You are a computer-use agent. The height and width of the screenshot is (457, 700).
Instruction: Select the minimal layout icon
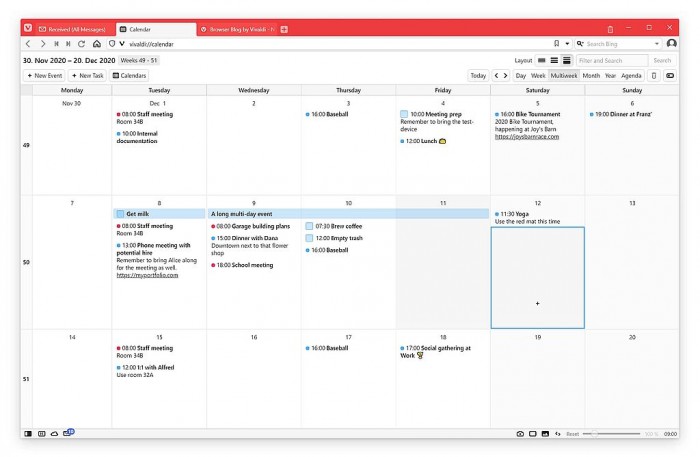[542, 60]
